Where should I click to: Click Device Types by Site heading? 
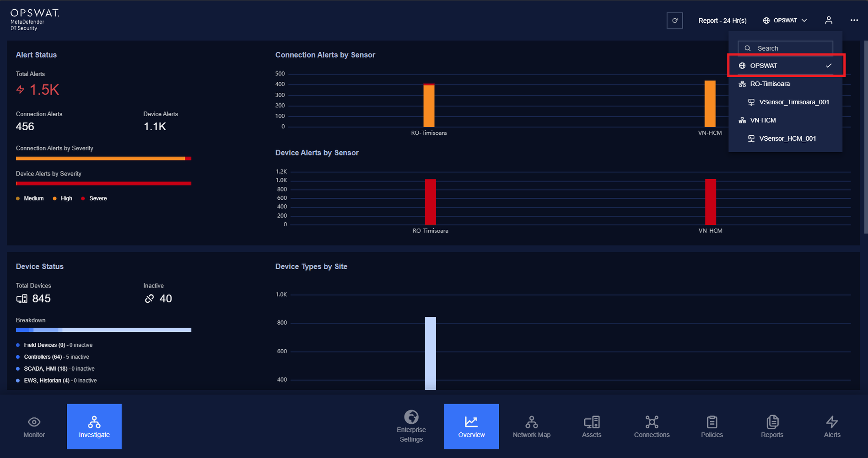(311, 266)
